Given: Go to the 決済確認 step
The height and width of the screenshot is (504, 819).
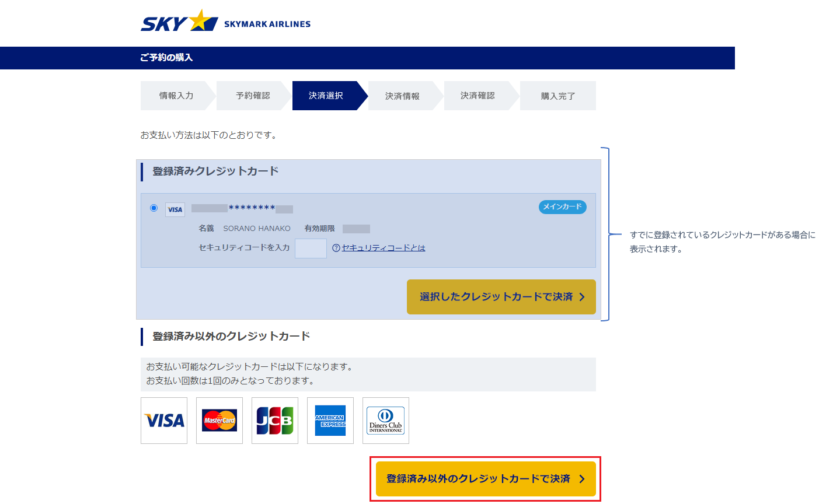Looking at the screenshot, I should (x=478, y=96).
